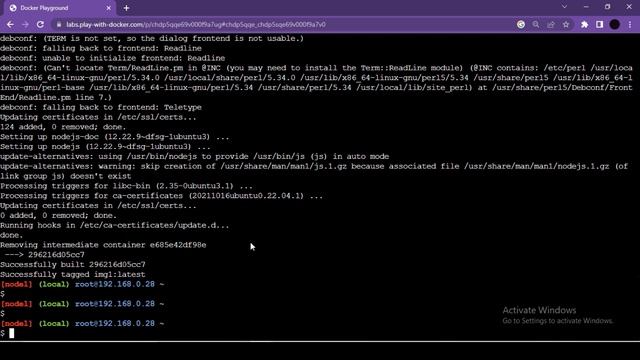The image size is (640, 360).
Task: Click '124 added, 0 removed; done.' line
Action: (x=63, y=127)
